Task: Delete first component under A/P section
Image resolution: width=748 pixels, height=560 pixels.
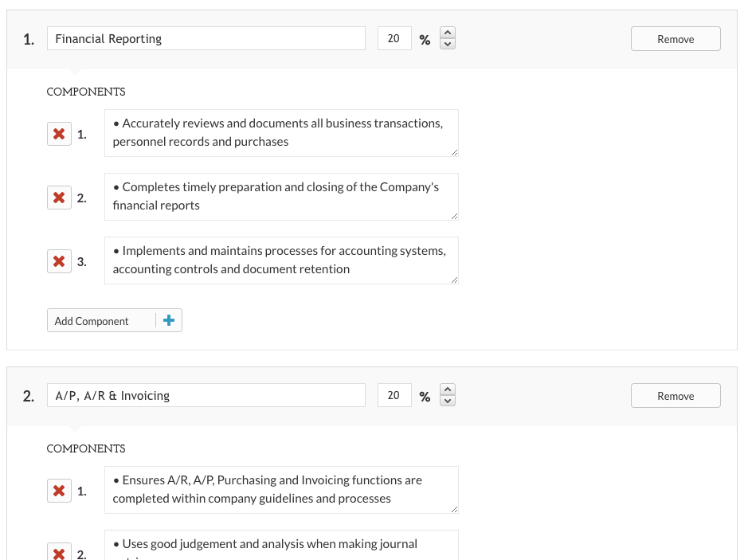Action: point(59,491)
